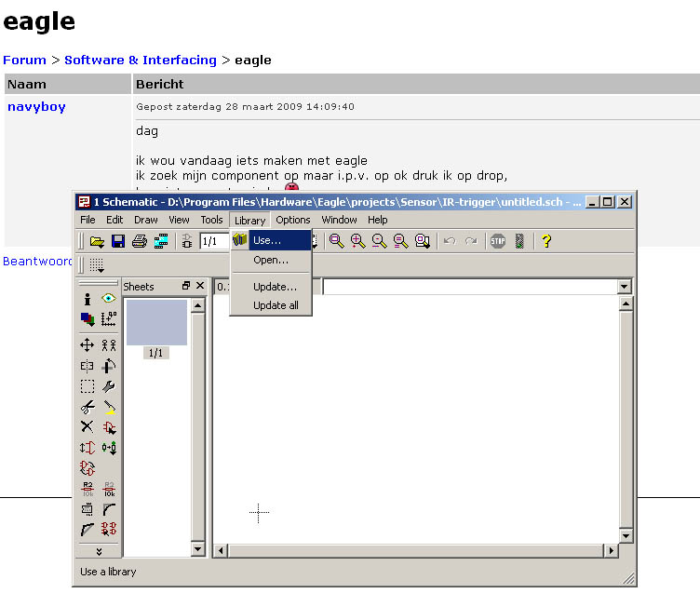The image size is (700, 593).
Task: Open the Options menu
Action: [x=292, y=220]
